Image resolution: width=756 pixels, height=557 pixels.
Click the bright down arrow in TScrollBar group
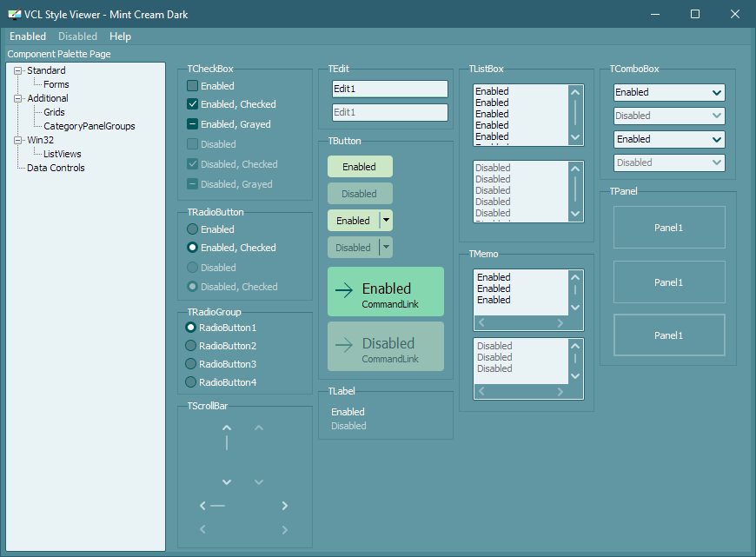(x=227, y=481)
